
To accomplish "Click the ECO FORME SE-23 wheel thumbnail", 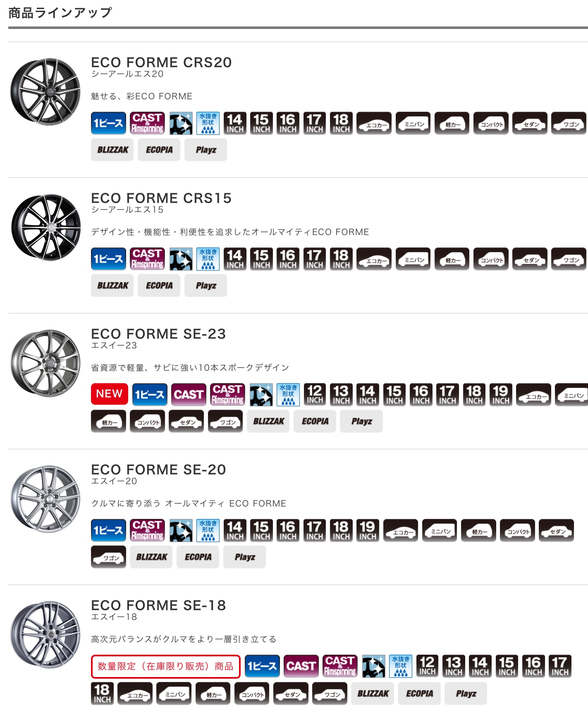I will click(45, 363).
